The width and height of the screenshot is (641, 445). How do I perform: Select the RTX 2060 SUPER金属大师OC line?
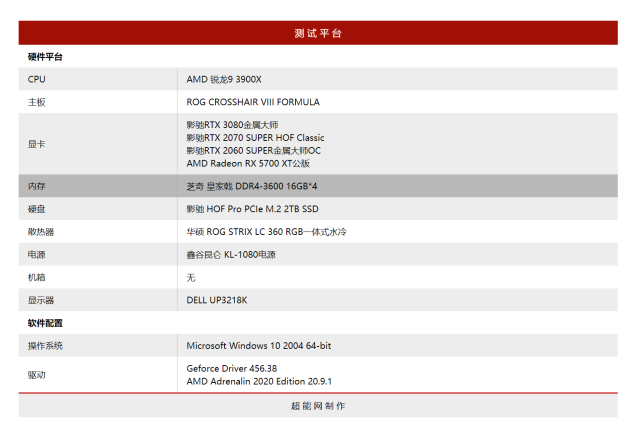click(254, 151)
